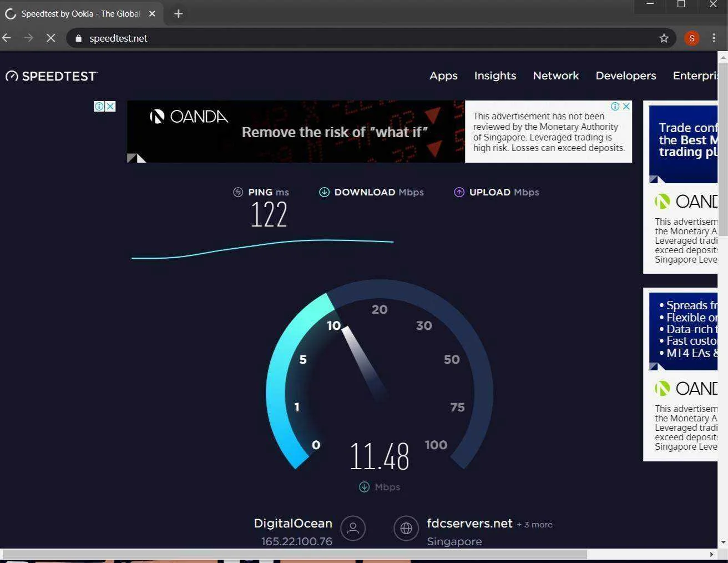Open the Chrome profile avatar S
Screen dimensions: 728x563
click(691, 38)
